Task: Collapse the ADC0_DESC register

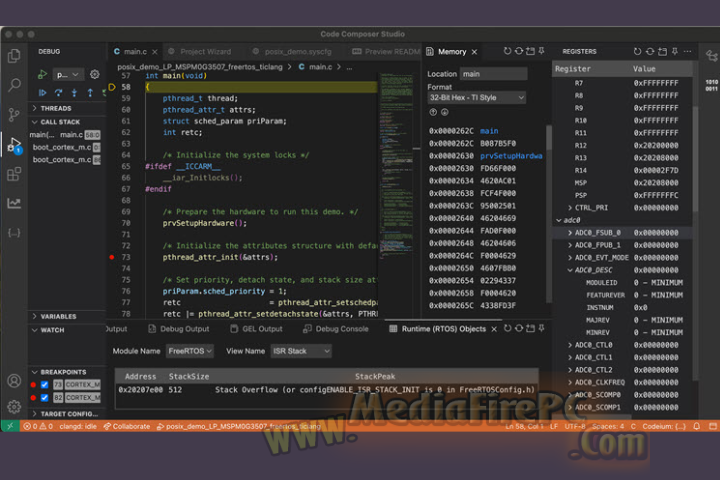Action: (x=570, y=270)
